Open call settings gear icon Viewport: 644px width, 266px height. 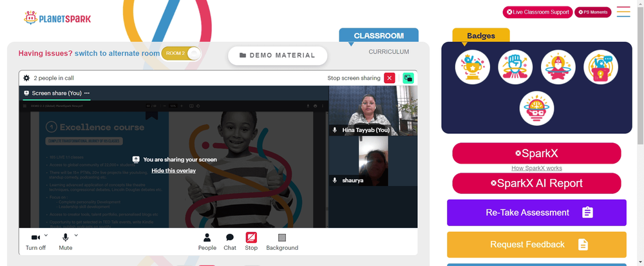26,78
